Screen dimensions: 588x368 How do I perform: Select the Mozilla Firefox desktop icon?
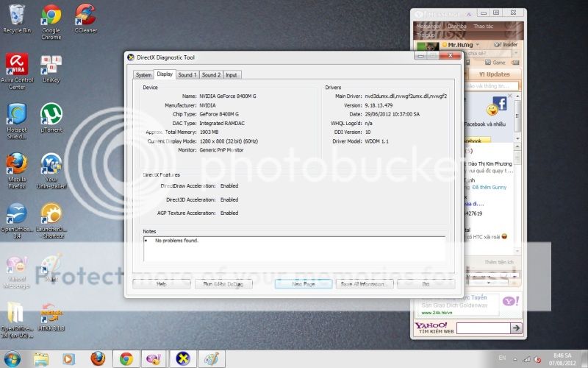tap(17, 171)
